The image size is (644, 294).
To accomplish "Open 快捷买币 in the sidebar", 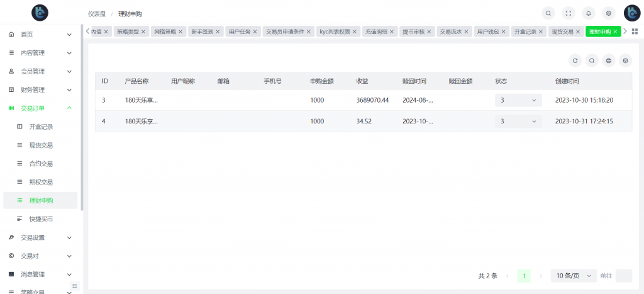I will coord(40,219).
